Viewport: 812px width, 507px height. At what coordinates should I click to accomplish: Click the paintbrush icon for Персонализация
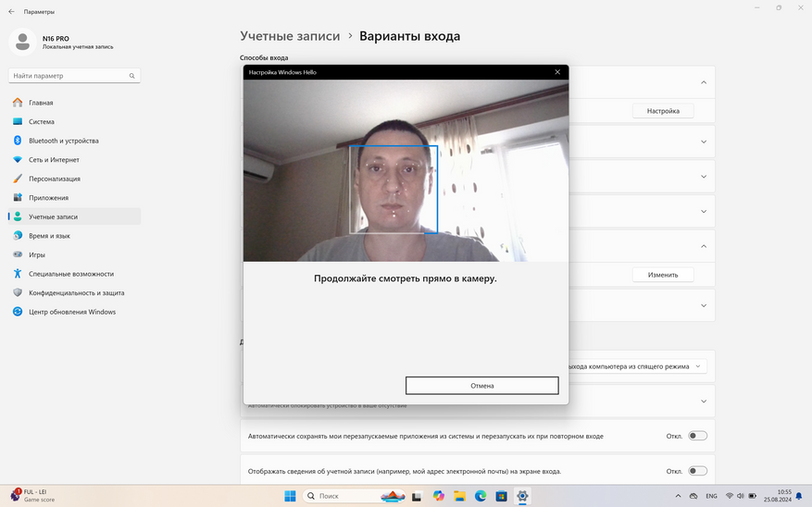click(18, 179)
